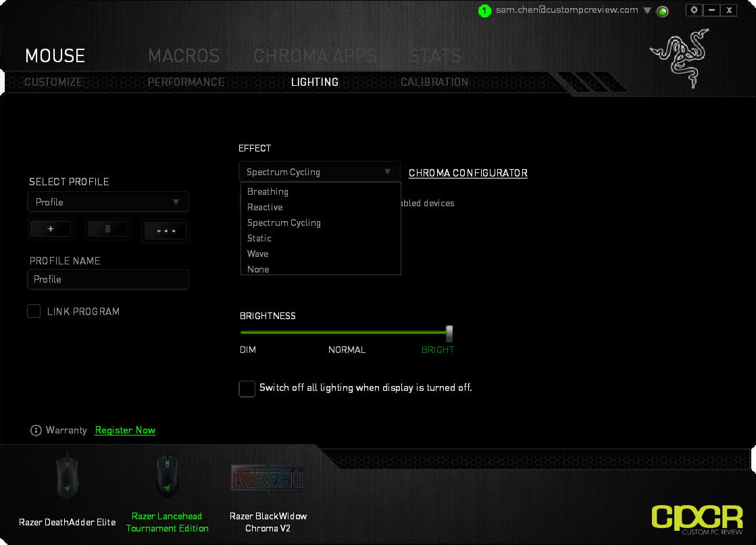Choose Reactive effect from list
756x545 pixels.
pyautogui.click(x=321, y=207)
